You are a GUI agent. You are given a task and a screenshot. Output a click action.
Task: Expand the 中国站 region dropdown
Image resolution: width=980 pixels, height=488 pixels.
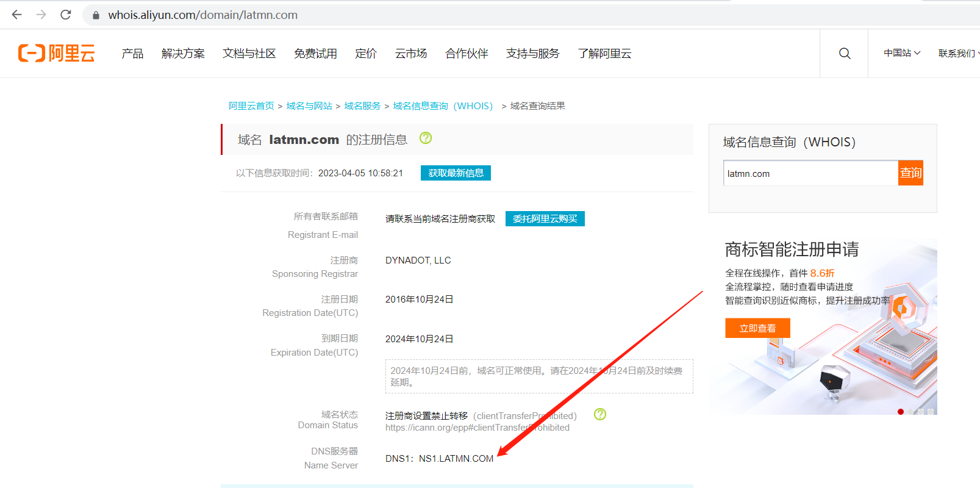(x=902, y=54)
